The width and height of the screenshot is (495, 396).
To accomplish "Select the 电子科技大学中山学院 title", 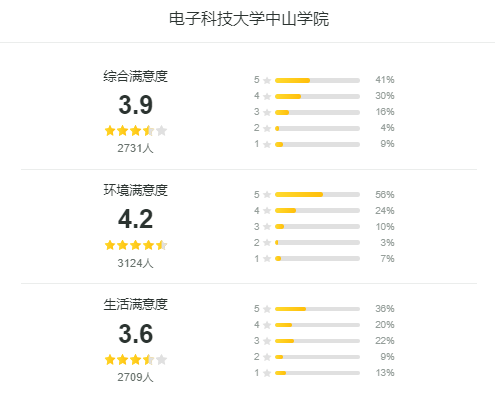I will click(x=249, y=19).
